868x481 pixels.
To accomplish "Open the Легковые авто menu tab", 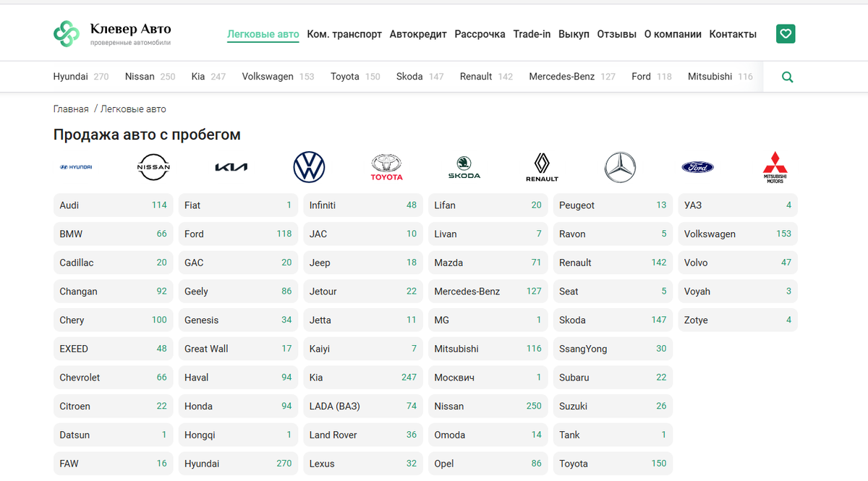I will 263,34.
